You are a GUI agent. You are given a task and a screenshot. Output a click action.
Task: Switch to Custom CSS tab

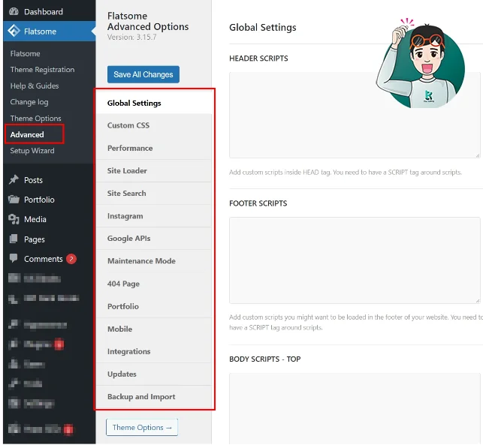click(154, 125)
